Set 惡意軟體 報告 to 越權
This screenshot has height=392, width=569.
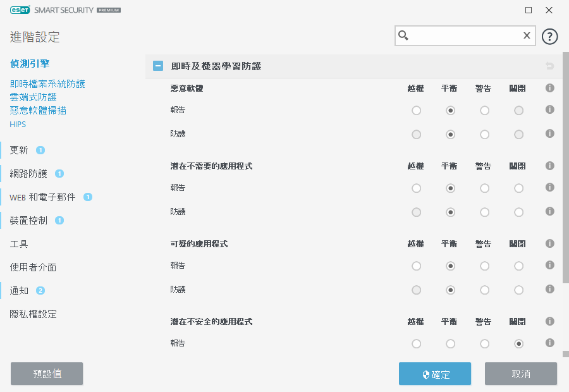416,111
